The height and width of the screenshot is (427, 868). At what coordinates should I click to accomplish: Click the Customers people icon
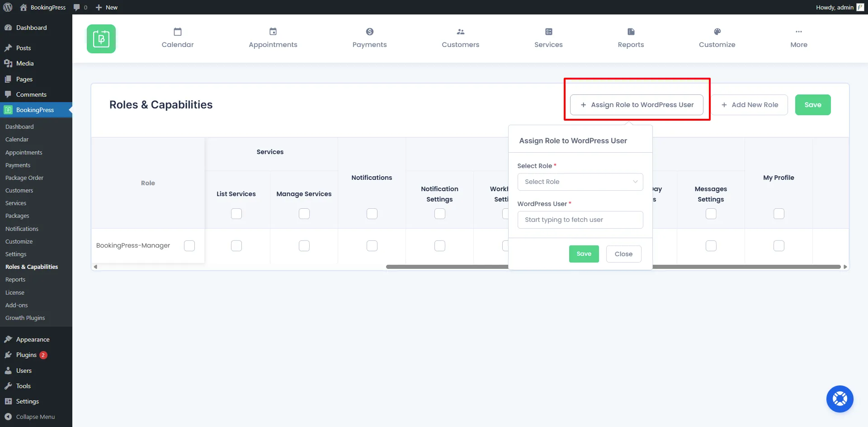point(460,32)
